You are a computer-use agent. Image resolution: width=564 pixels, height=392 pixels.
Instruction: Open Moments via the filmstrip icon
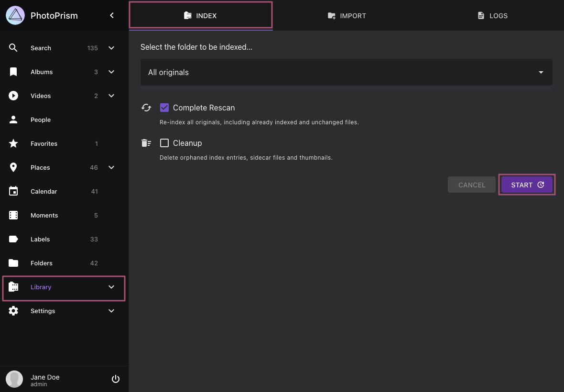13,215
